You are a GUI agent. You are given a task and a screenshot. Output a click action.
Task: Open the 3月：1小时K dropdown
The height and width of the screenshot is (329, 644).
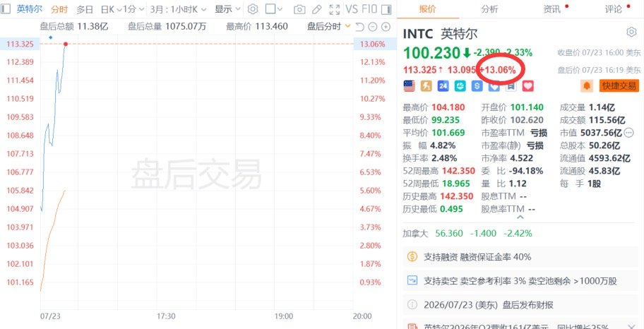click(x=178, y=9)
